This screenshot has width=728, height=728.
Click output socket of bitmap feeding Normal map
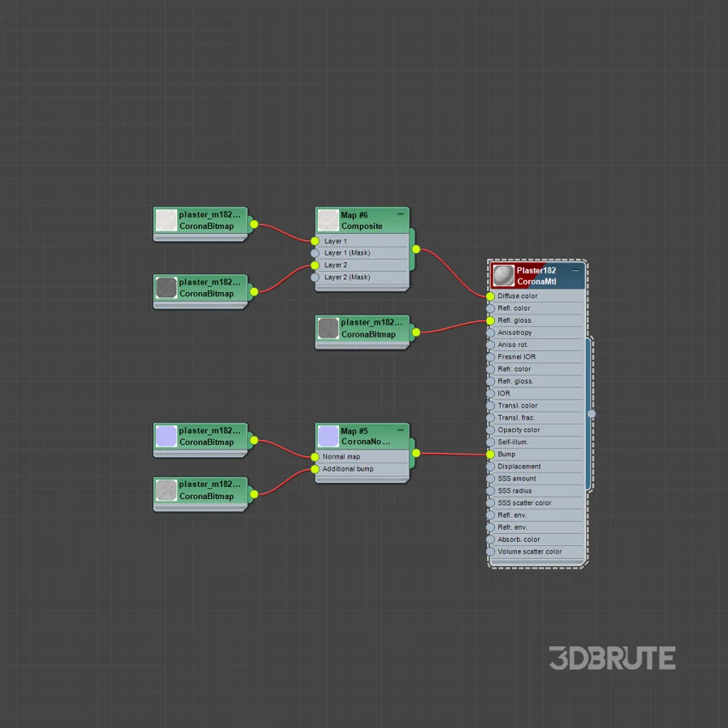point(255,440)
